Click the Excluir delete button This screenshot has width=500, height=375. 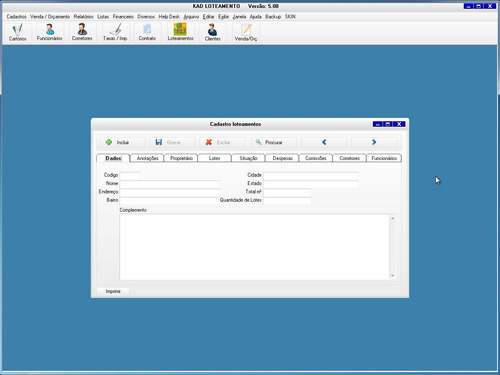[222, 142]
